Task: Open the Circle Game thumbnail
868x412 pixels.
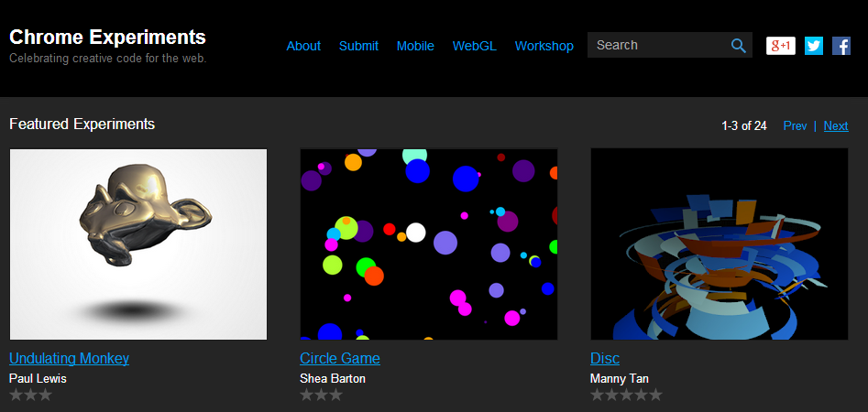Action: (428, 244)
